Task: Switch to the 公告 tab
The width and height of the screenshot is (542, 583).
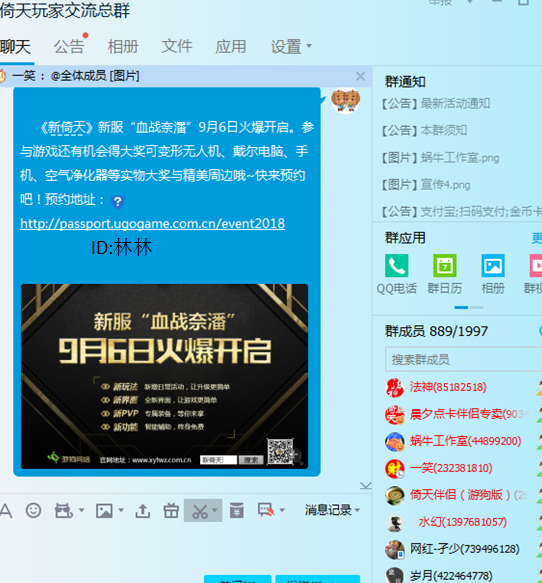Action: coord(69,47)
